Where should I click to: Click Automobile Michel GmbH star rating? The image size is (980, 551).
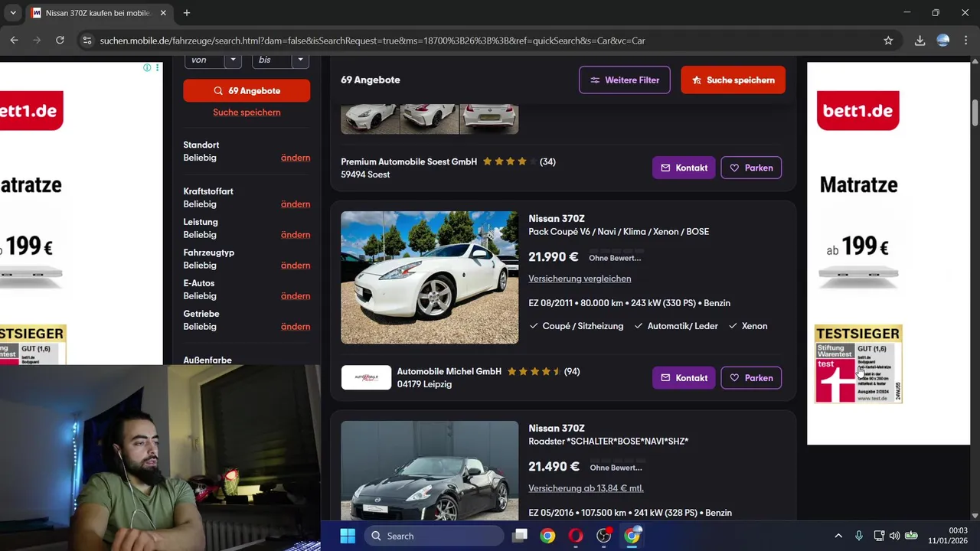pyautogui.click(x=534, y=371)
